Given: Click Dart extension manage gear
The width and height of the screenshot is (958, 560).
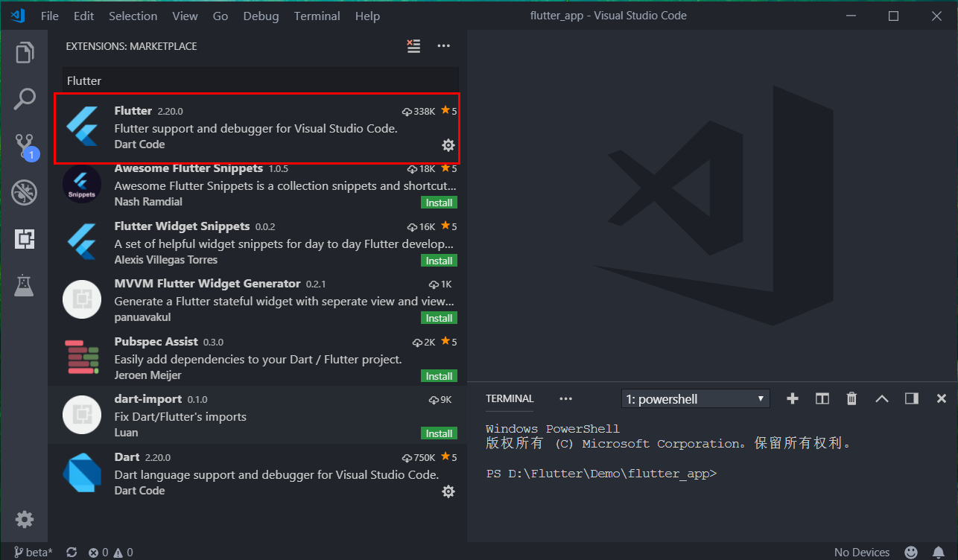Looking at the screenshot, I should [448, 491].
